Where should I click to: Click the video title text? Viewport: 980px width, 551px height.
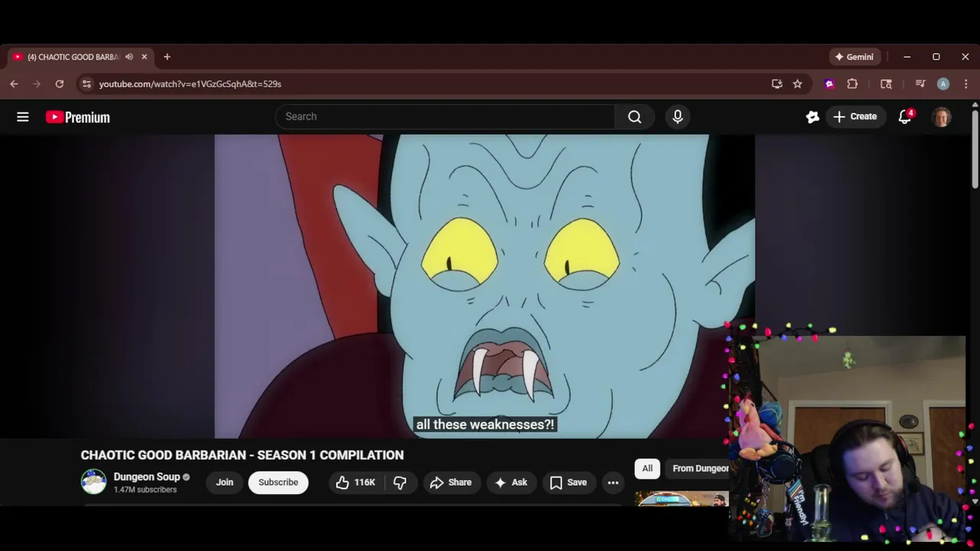pos(242,455)
